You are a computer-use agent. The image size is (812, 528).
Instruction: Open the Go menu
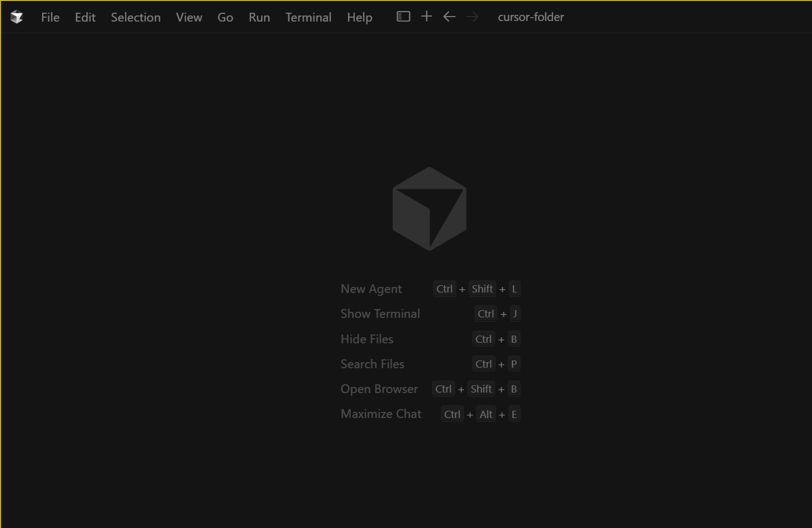click(x=225, y=17)
